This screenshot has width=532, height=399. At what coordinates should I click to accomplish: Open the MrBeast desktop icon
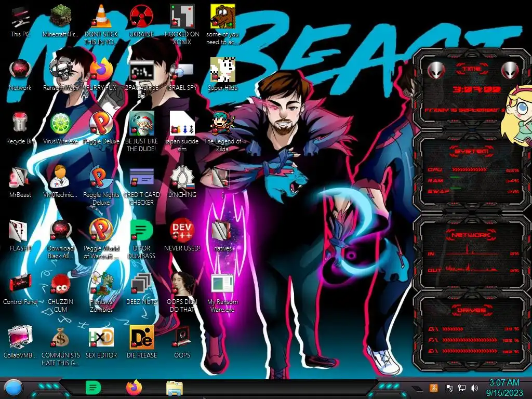[x=20, y=182]
